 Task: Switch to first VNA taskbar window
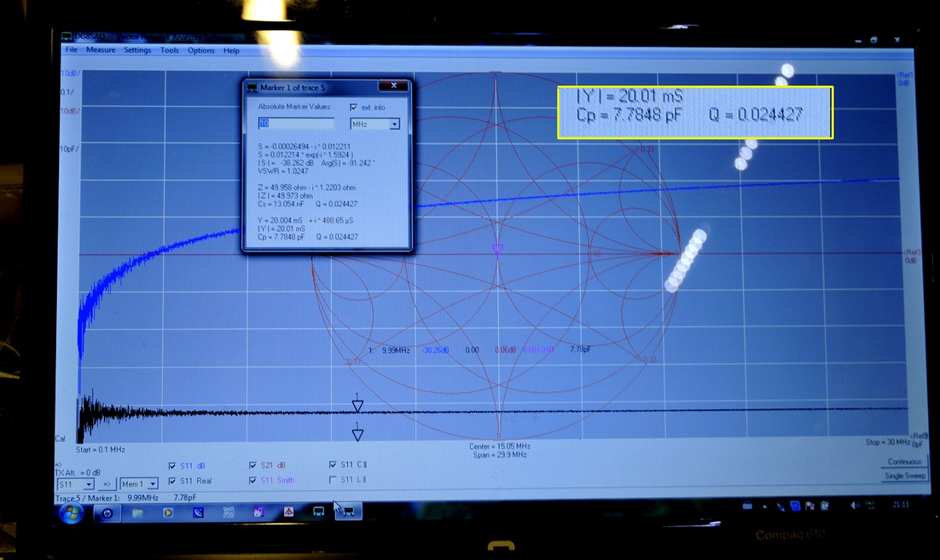click(319, 512)
